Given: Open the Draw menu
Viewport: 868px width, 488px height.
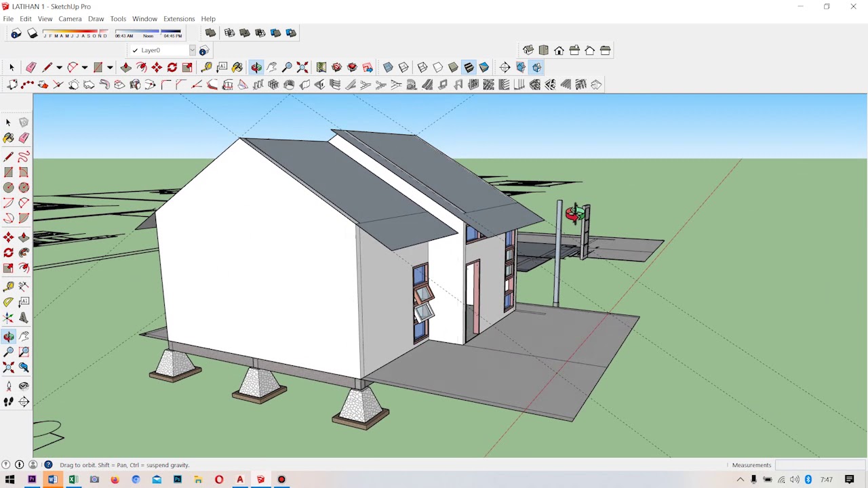Looking at the screenshot, I should click(96, 19).
